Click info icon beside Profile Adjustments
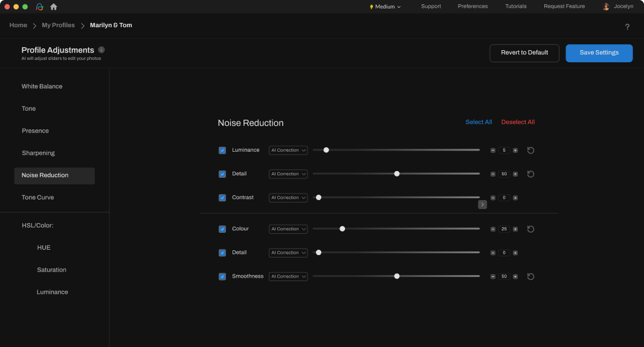Screen dimensions: 644x347 tap(101, 50)
